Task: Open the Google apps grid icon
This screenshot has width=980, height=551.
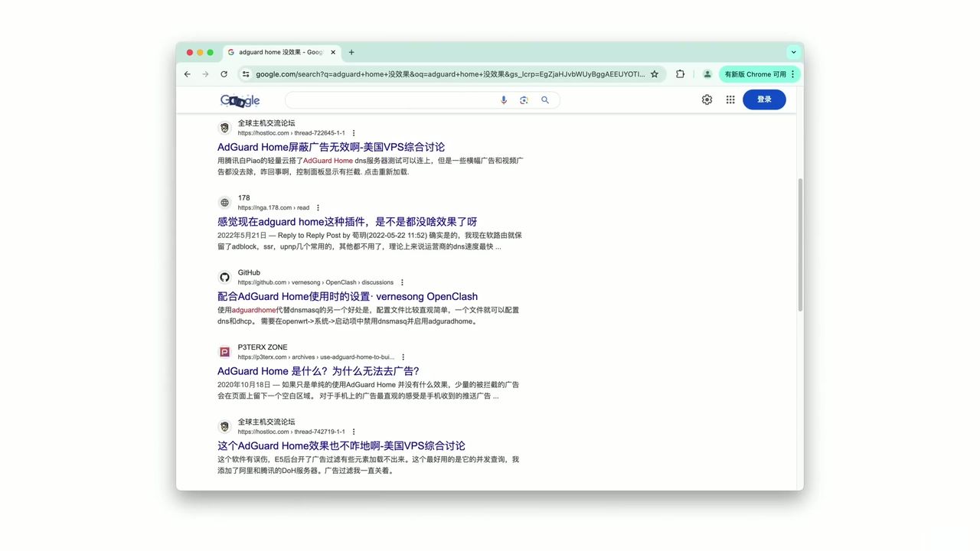Action: (x=730, y=99)
